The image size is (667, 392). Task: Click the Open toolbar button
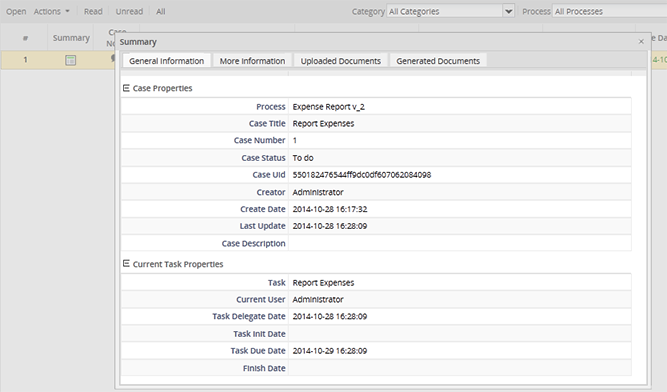16,11
